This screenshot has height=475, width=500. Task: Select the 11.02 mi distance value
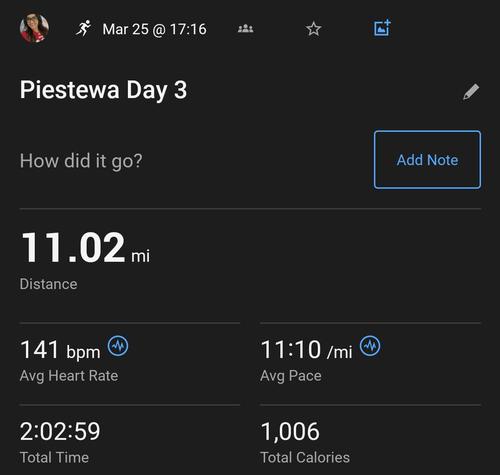point(85,247)
